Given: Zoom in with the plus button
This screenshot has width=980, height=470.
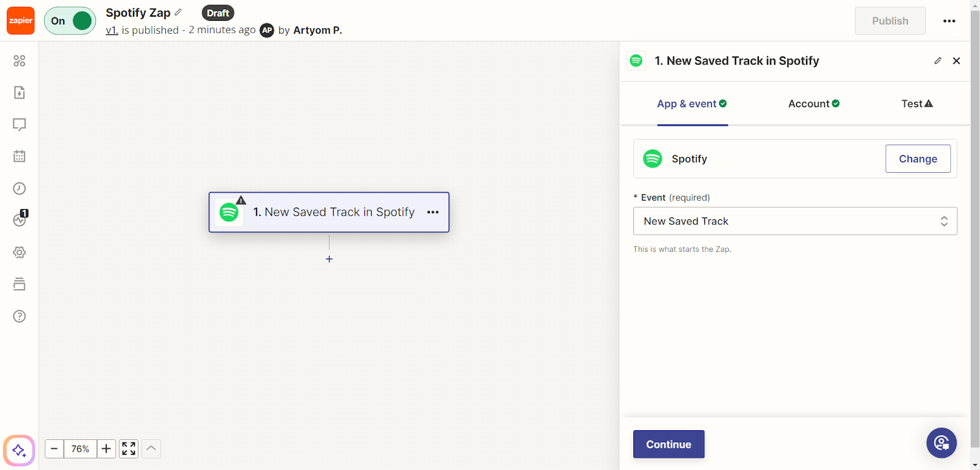Looking at the screenshot, I should pyautogui.click(x=106, y=449).
